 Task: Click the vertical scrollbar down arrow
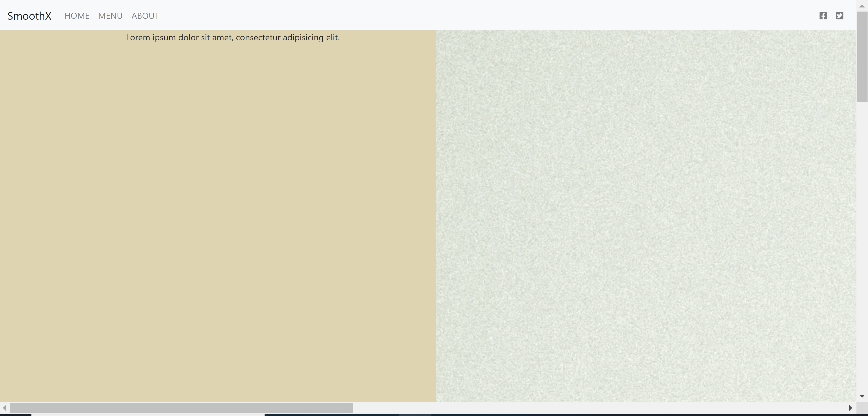pyautogui.click(x=862, y=396)
